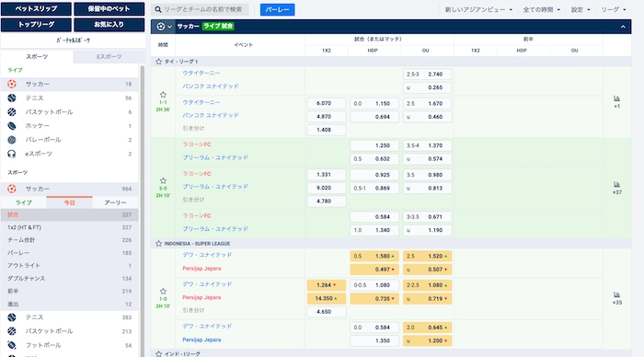
Task: Open the league dropdown
Action: pos(614,9)
